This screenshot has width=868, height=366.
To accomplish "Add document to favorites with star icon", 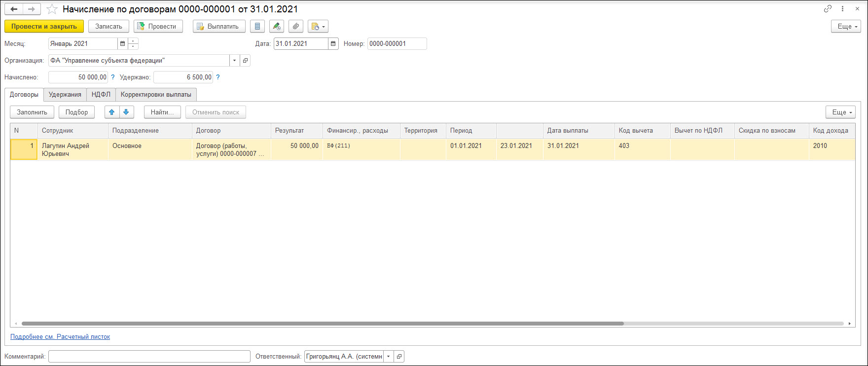I will coord(52,9).
